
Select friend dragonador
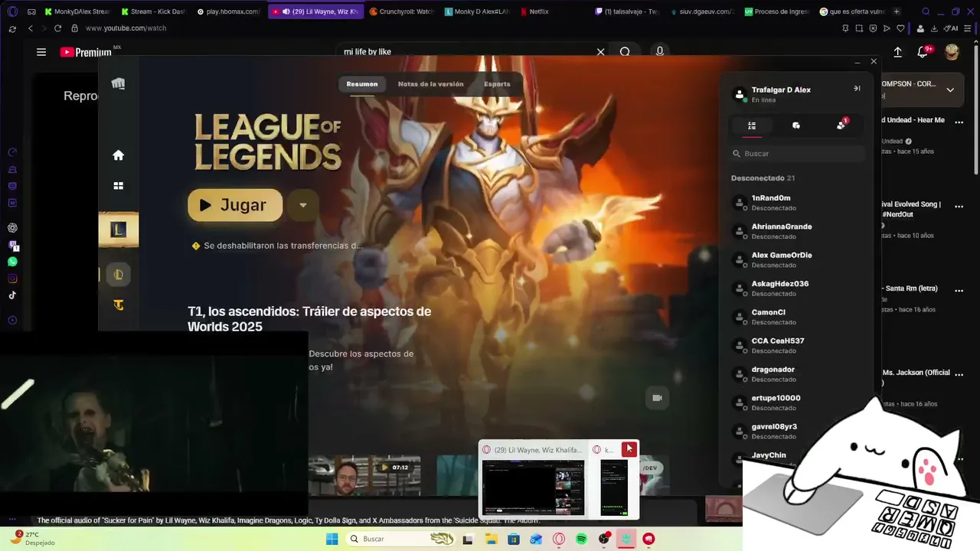pos(796,374)
